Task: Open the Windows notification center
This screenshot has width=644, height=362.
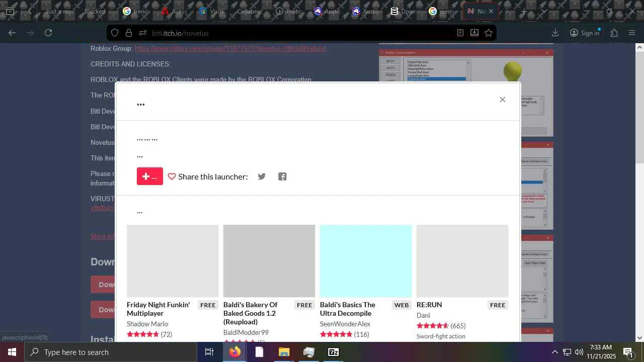Action: (x=628, y=352)
